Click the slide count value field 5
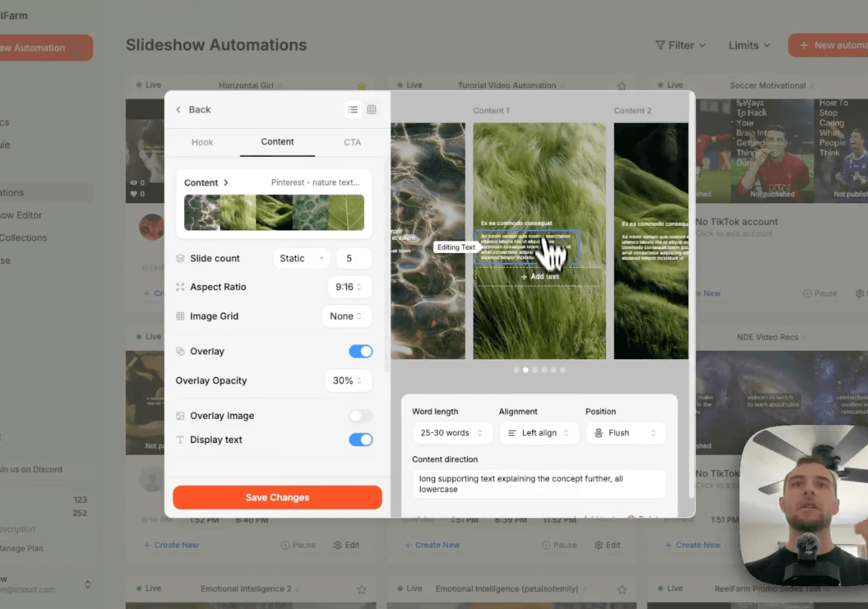 point(353,258)
